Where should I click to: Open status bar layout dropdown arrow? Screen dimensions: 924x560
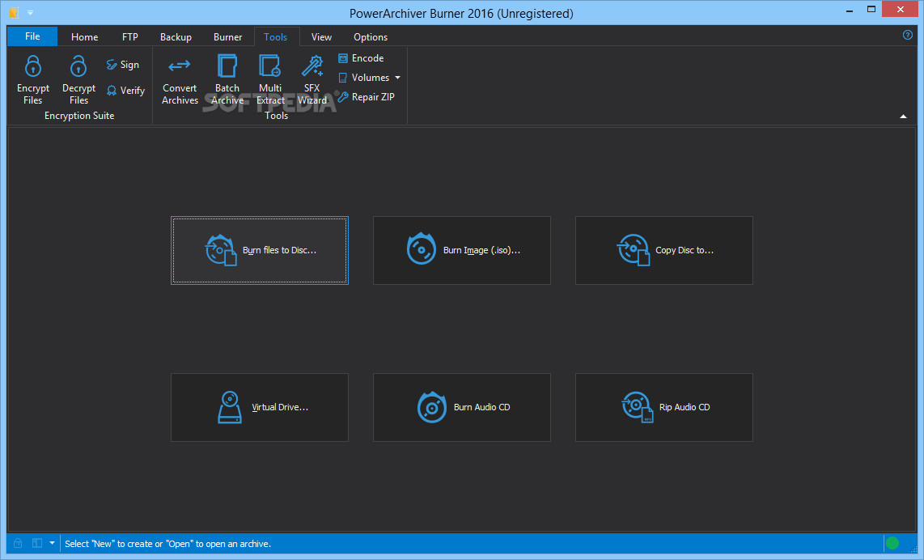52,543
